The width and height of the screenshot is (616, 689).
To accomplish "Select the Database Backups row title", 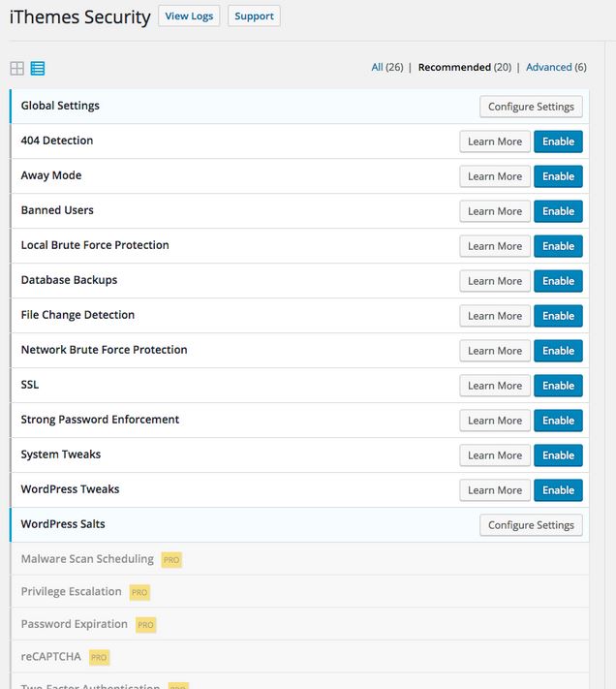I will coord(69,280).
